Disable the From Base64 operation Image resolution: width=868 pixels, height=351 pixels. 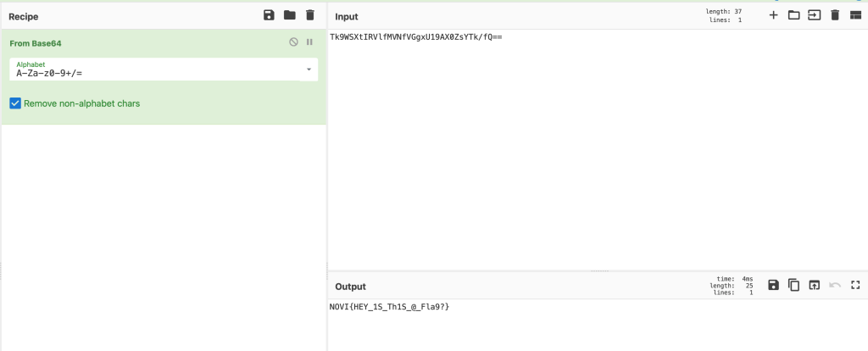click(293, 42)
